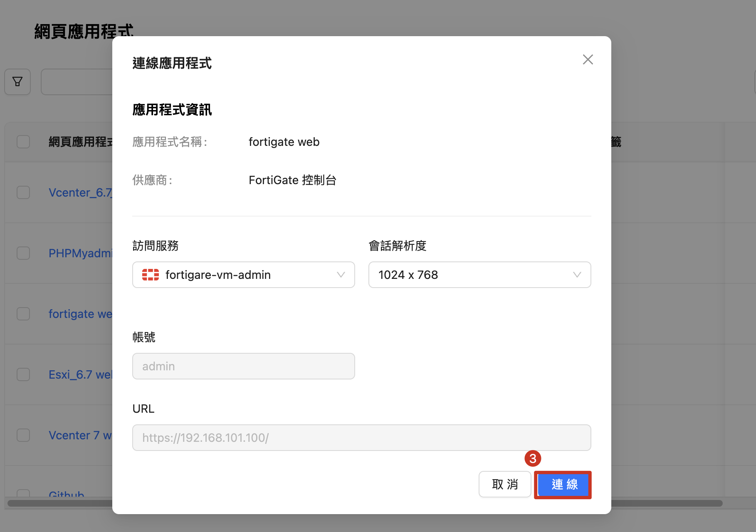Open the Vcenter_6.7 application link
756x532 pixels.
[x=80, y=192]
